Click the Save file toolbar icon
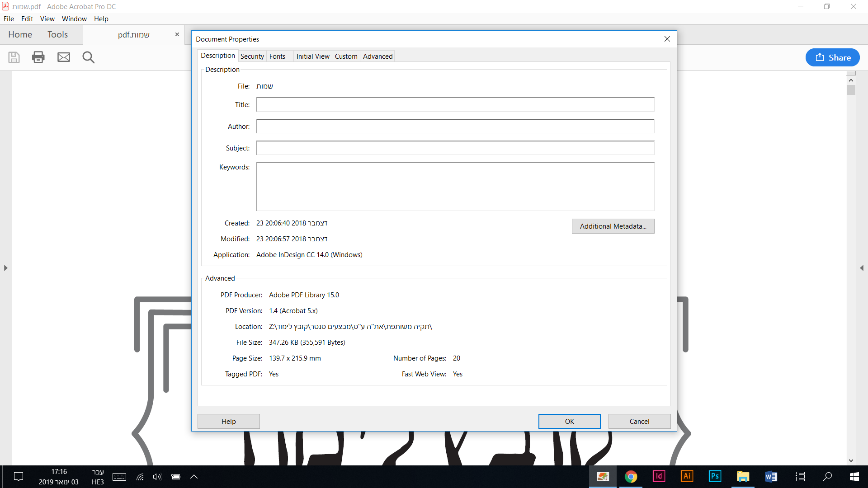 (x=14, y=57)
